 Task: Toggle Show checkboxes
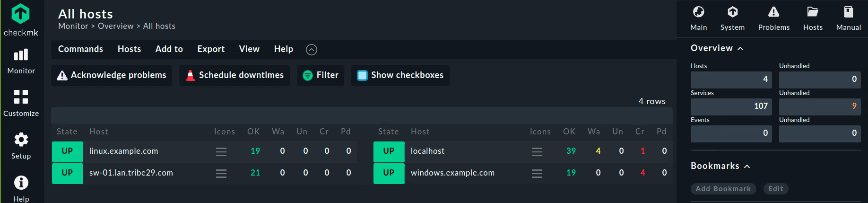click(400, 75)
